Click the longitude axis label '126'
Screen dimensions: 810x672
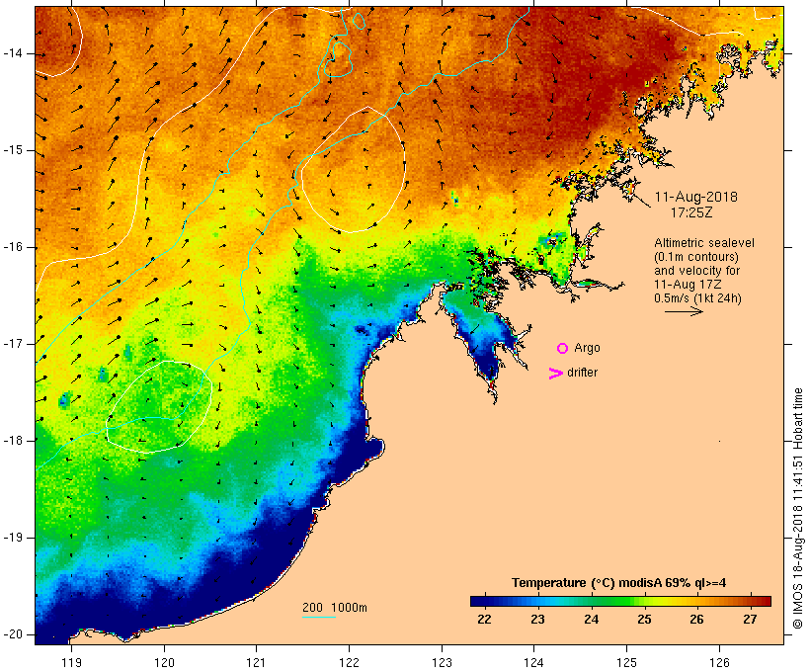click(719, 662)
